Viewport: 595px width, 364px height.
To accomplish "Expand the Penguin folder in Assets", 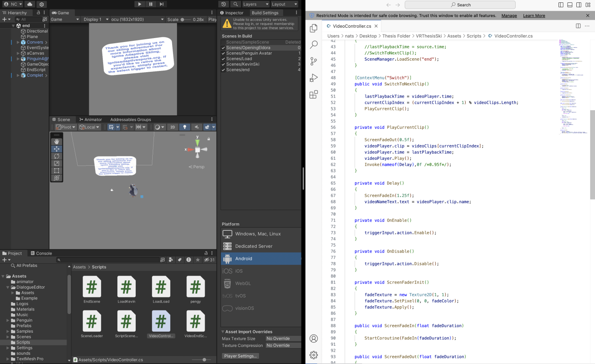I will 8,320.
